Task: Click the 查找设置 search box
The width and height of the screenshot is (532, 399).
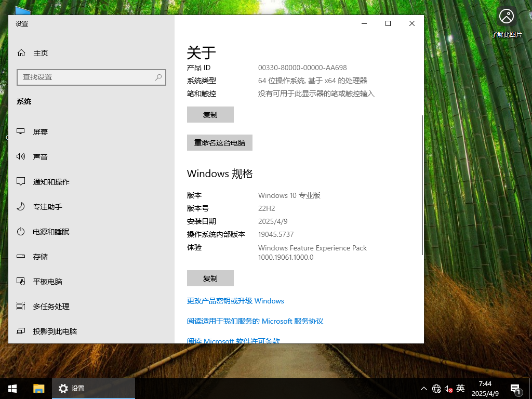Action: click(91, 77)
